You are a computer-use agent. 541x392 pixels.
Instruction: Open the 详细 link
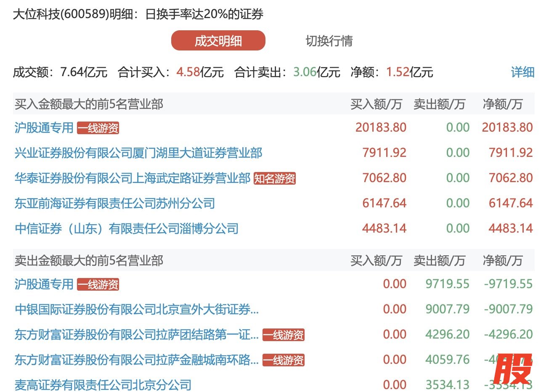(522, 72)
